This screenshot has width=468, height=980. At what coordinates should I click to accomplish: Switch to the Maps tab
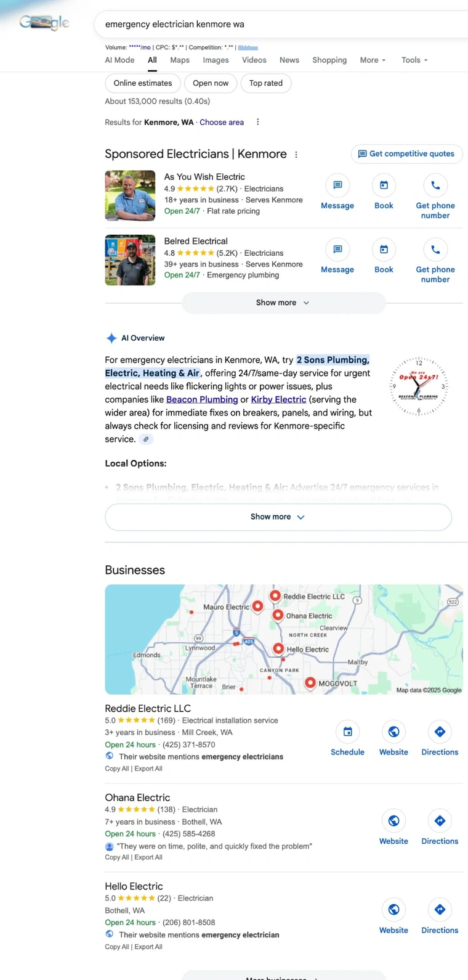click(180, 60)
